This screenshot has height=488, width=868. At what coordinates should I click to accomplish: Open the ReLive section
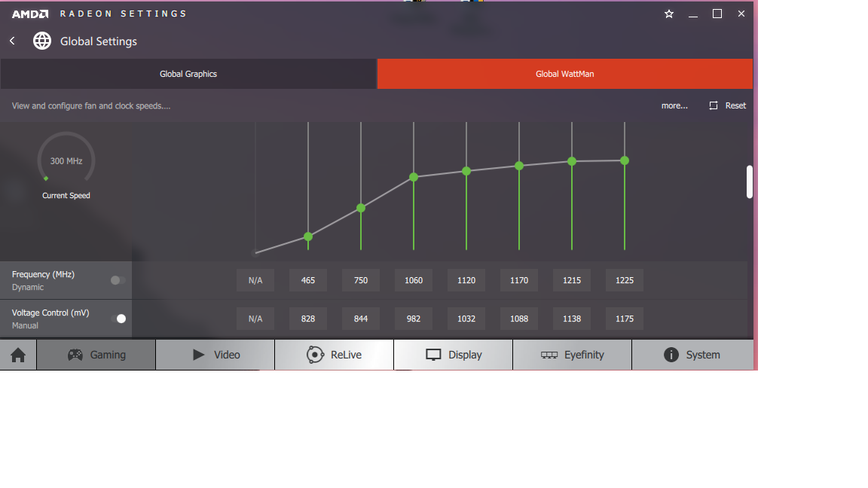tap(335, 355)
